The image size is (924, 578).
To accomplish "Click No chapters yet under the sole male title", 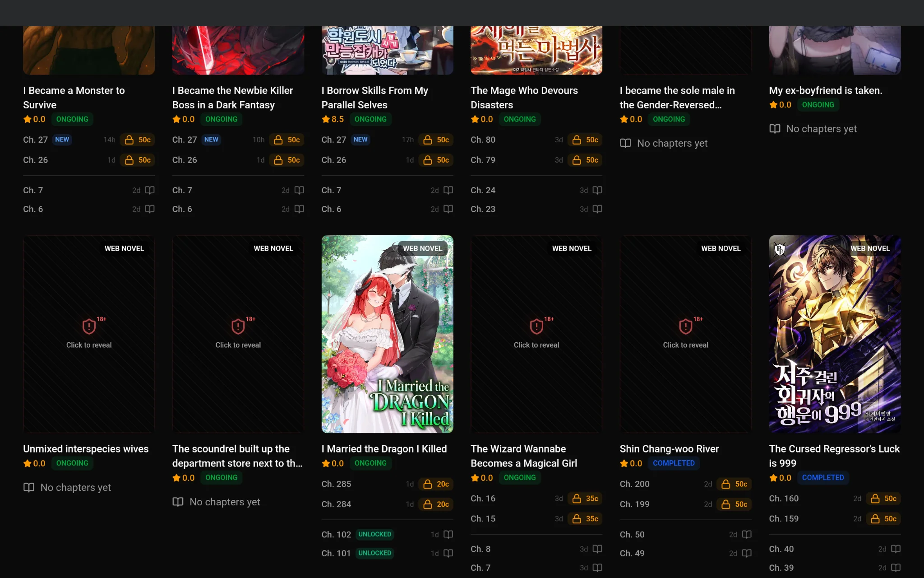I will coord(672,143).
